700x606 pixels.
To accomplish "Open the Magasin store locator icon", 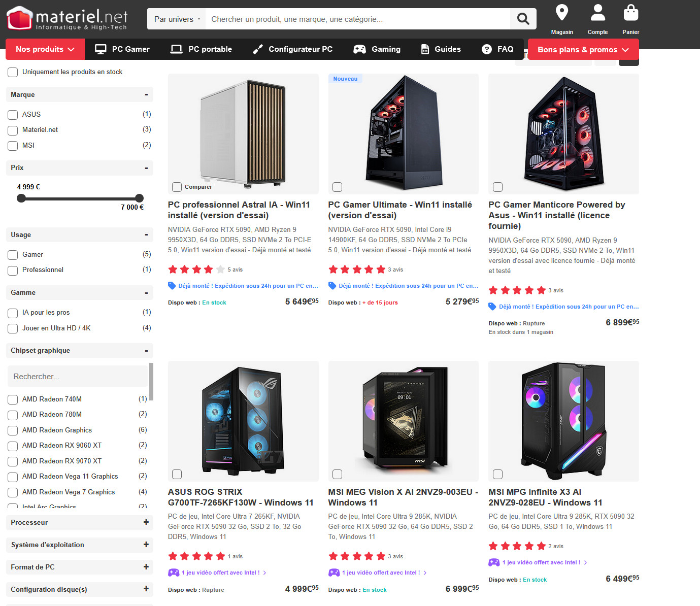I will [x=562, y=12].
